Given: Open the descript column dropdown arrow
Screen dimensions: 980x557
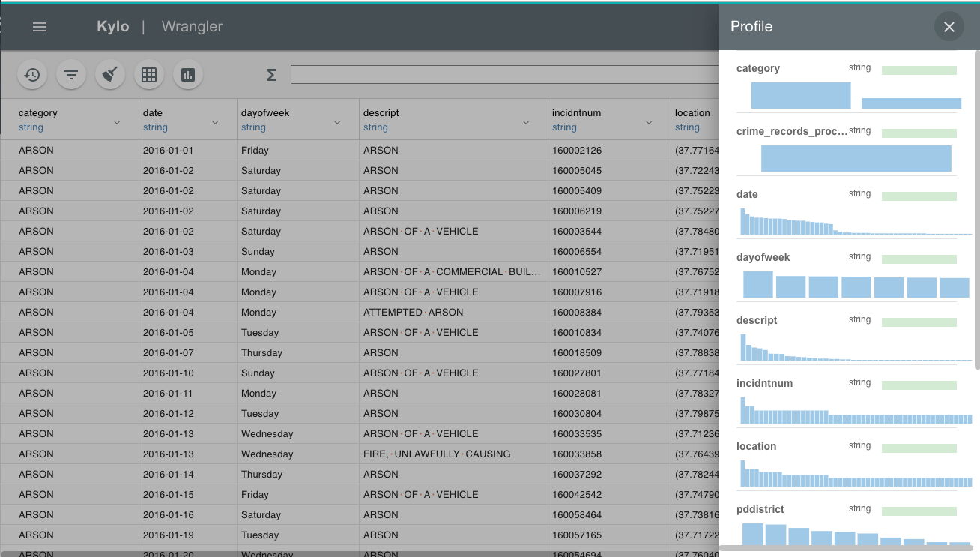Looking at the screenshot, I should tap(526, 122).
